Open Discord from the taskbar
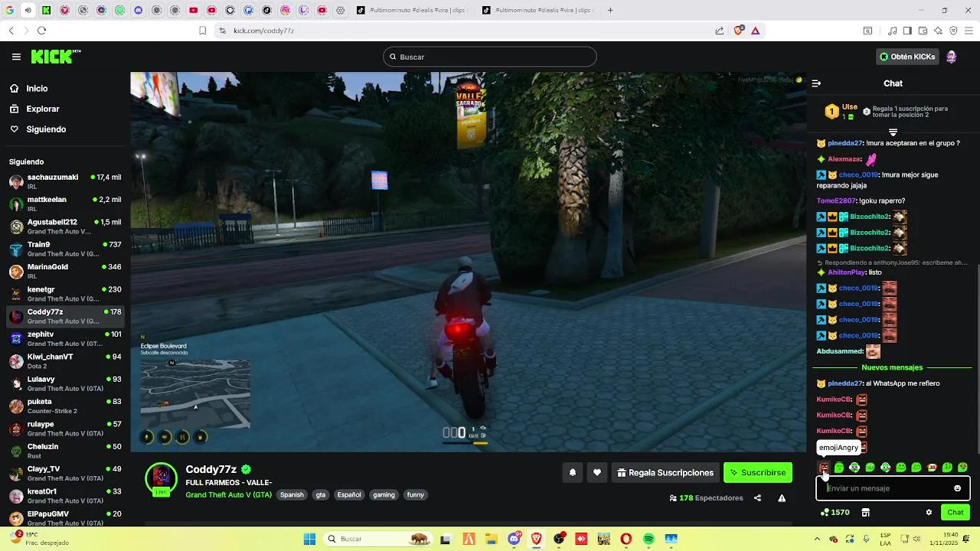Screen dimensions: 980x551 point(514,539)
